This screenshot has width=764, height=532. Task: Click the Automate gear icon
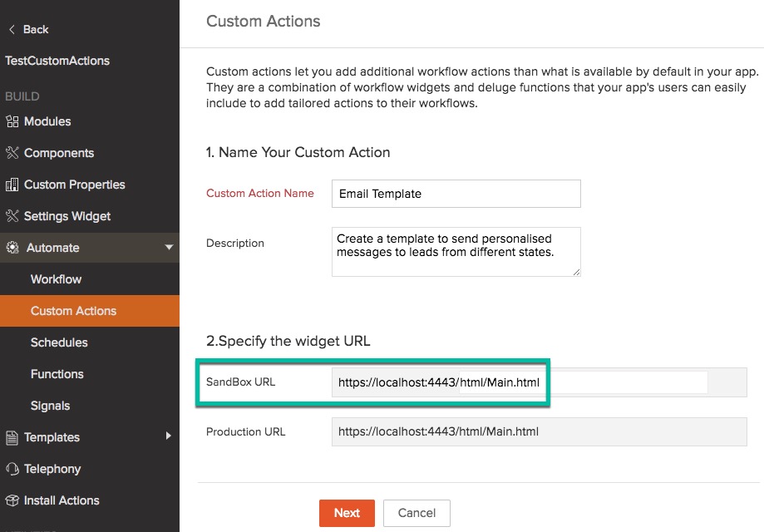12,248
